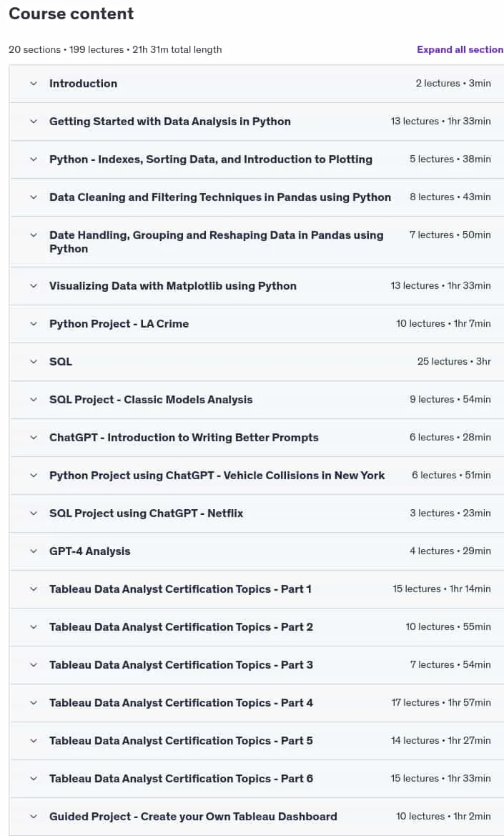Open chevron for SQL Project - Classic Models Analysis
504x836 pixels.
tap(34, 399)
